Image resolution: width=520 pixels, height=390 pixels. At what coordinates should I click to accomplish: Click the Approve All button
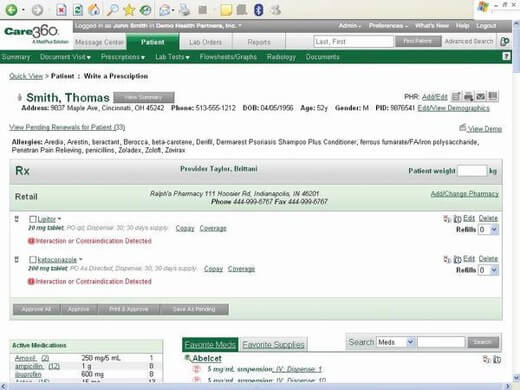click(x=37, y=309)
